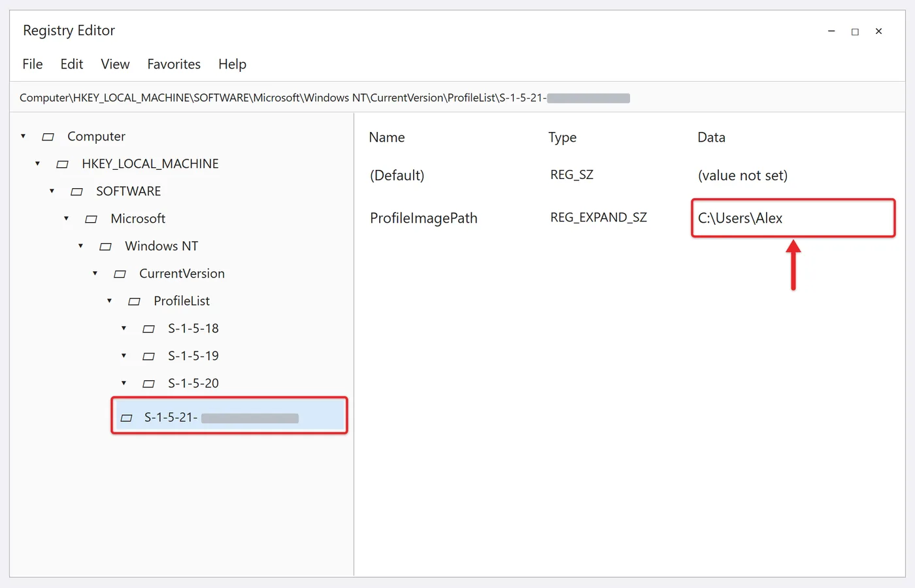Collapse the ProfileList node arrow

pyautogui.click(x=109, y=301)
